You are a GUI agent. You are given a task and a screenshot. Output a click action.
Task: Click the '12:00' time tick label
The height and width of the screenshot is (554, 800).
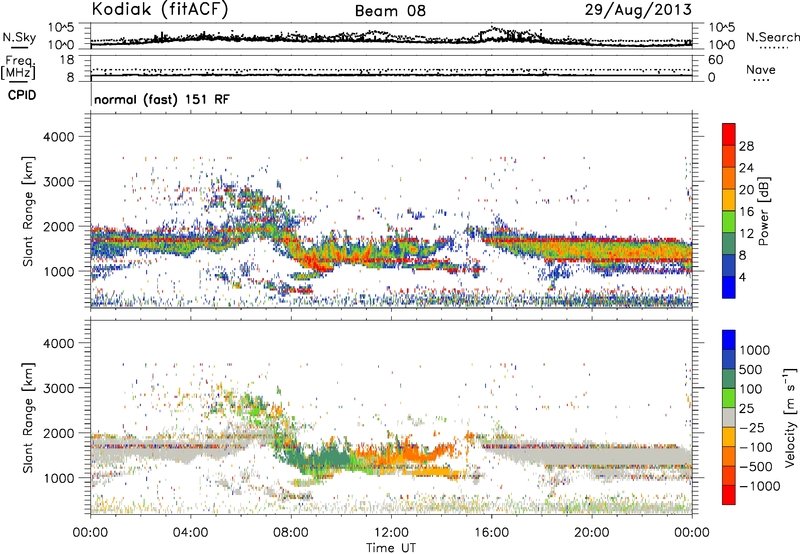point(391,533)
